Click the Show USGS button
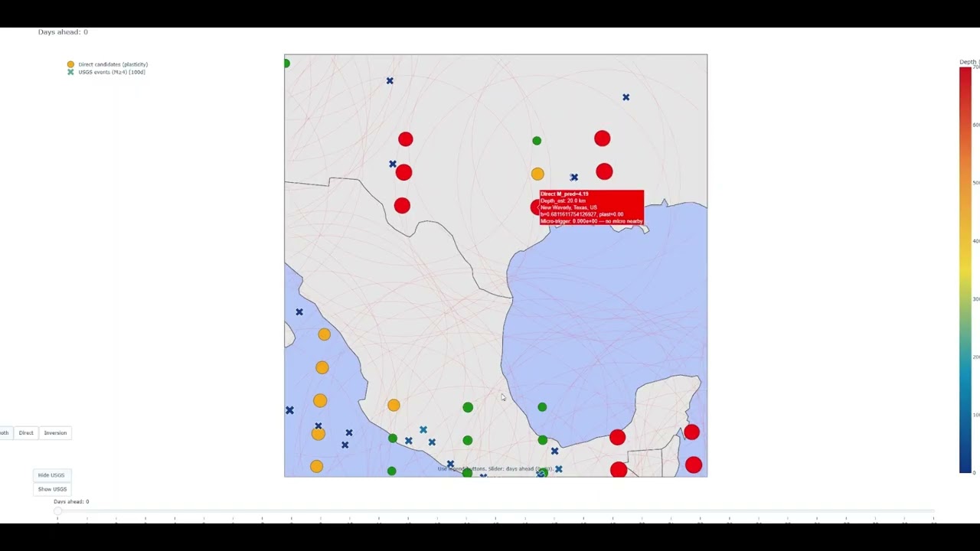The height and width of the screenshot is (551, 980). pos(52,489)
